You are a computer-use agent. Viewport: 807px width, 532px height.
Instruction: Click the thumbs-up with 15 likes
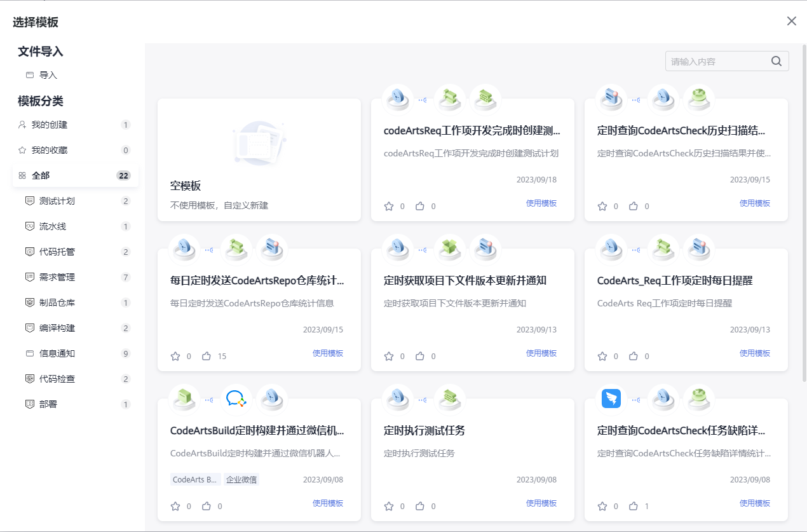coord(207,356)
